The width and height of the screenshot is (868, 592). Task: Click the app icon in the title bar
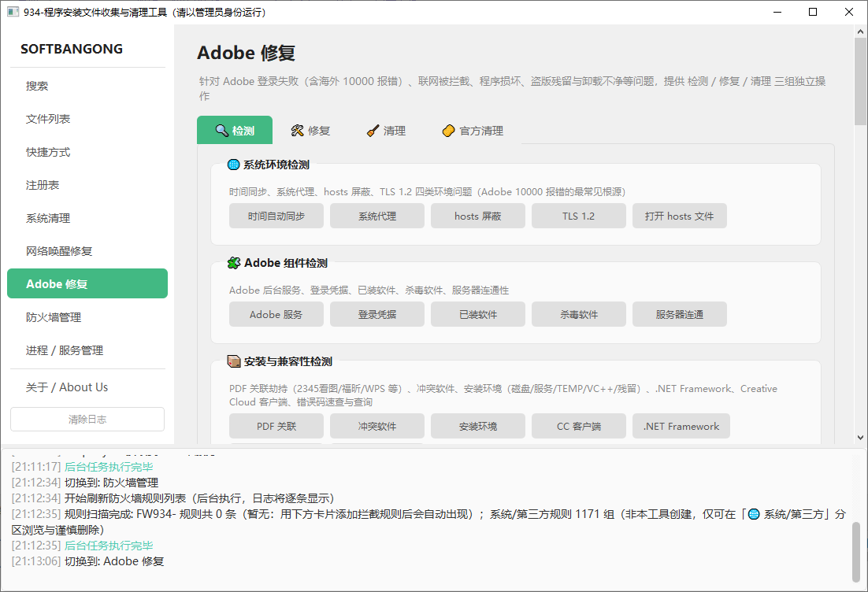[x=13, y=12]
